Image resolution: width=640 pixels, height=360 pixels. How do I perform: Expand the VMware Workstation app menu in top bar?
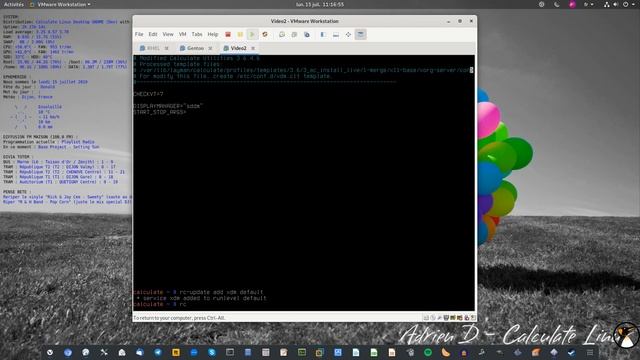coord(60,4)
